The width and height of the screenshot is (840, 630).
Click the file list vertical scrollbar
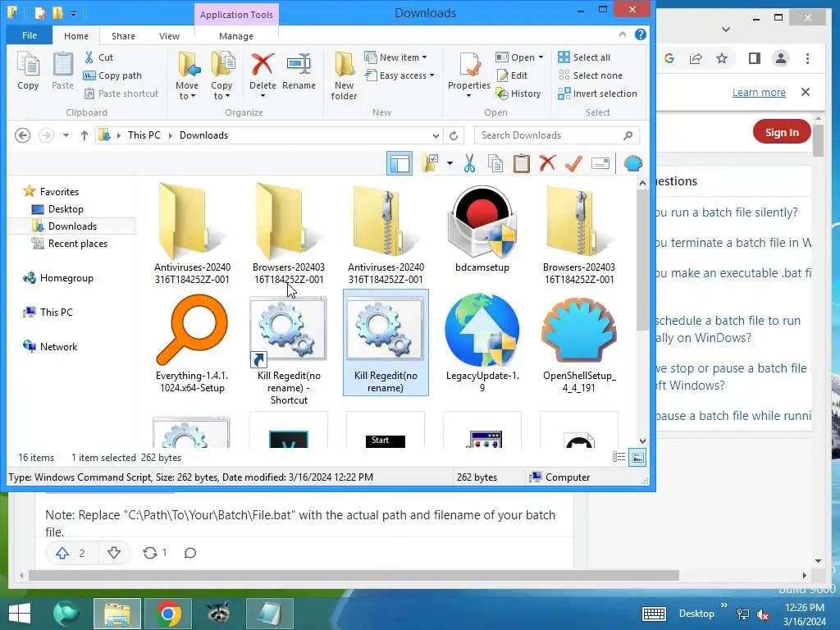pos(642,260)
